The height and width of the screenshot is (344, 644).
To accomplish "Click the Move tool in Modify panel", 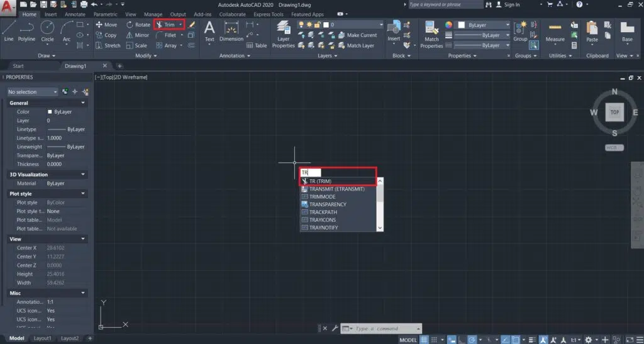I will coord(106,25).
